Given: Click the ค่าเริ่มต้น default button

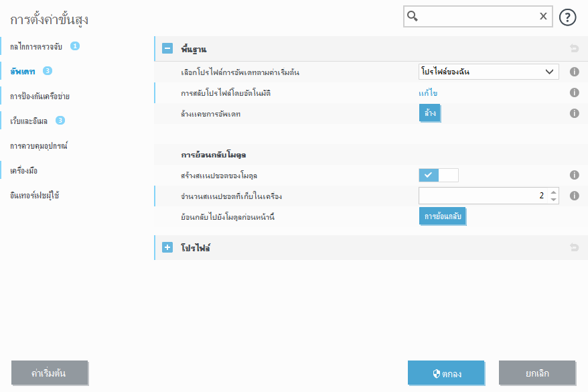Looking at the screenshot, I should click(x=50, y=373).
